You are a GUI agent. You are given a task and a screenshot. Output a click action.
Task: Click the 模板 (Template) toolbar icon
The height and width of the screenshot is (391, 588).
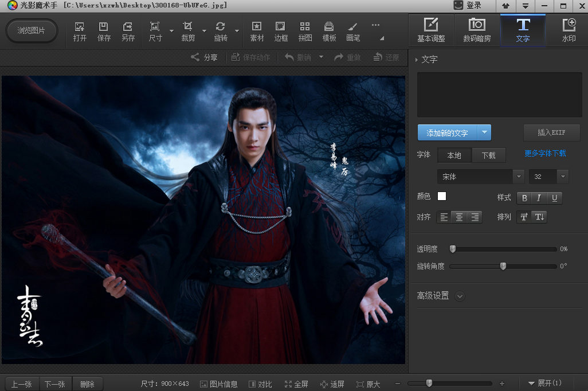coord(329,31)
